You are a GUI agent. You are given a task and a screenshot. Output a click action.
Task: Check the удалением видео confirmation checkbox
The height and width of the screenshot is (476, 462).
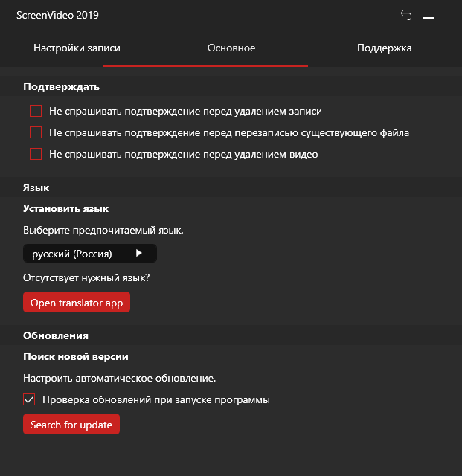pyautogui.click(x=36, y=155)
